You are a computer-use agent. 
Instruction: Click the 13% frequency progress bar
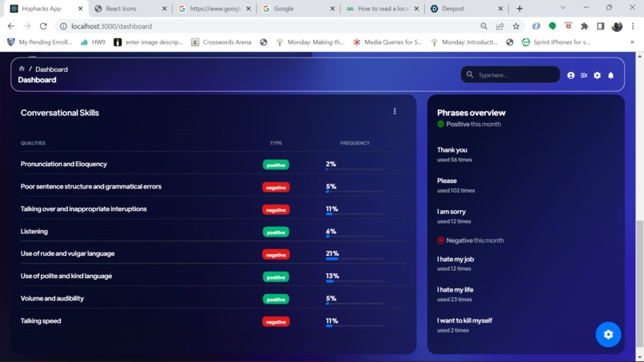pyautogui.click(x=355, y=281)
